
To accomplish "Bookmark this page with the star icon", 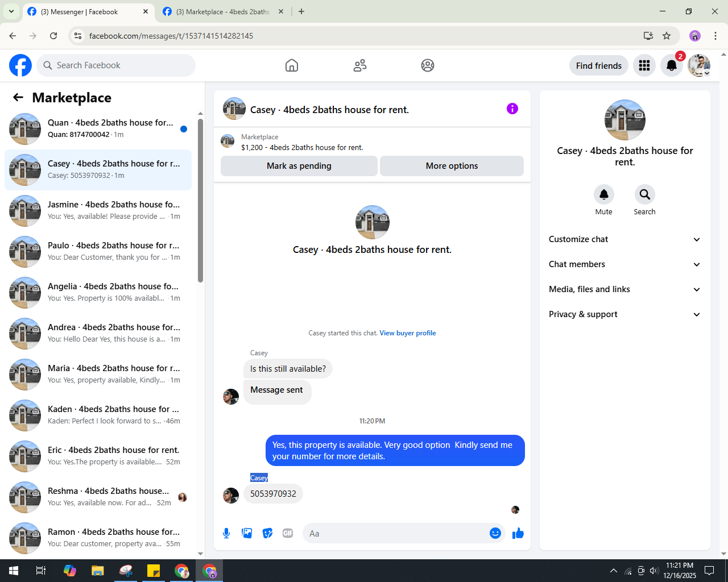I will pyautogui.click(x=667, y=36).
